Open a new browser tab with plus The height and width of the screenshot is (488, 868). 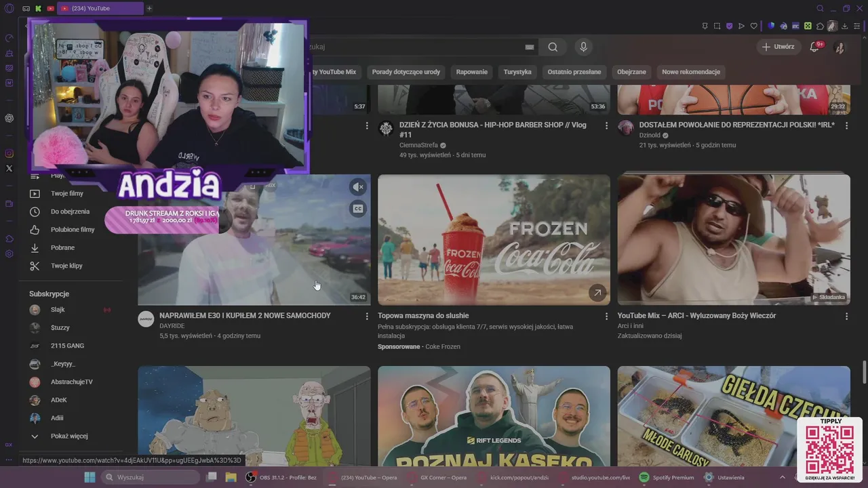tap(149, 8)
